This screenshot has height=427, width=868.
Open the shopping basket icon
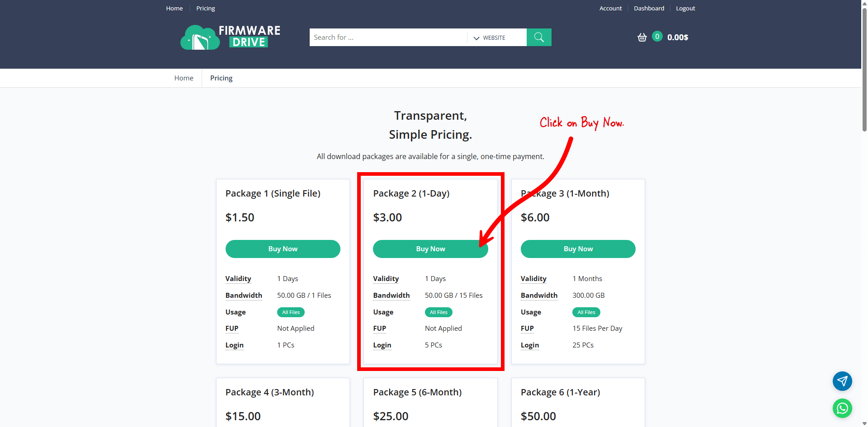642,38
